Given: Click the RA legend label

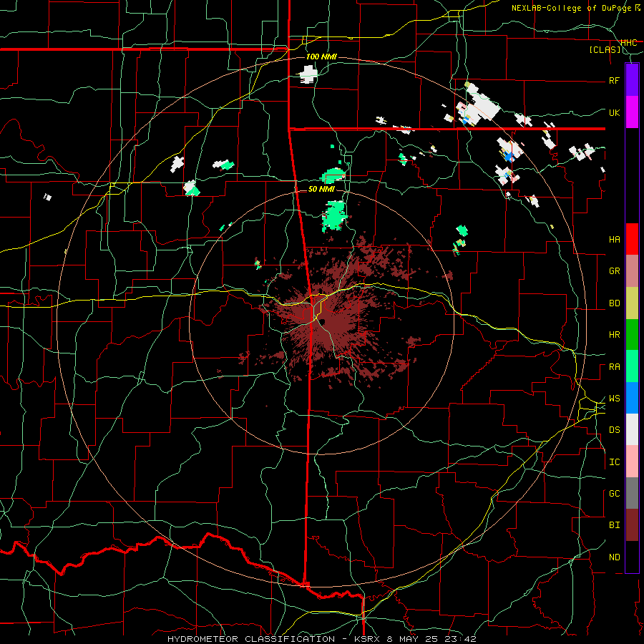Looking at the screenshot, I should click(x=615, y=367).
